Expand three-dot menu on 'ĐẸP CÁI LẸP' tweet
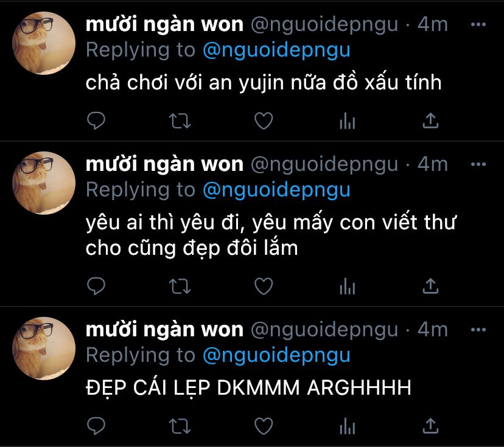This screenshot has height=447, width=504. click(478, 330)
